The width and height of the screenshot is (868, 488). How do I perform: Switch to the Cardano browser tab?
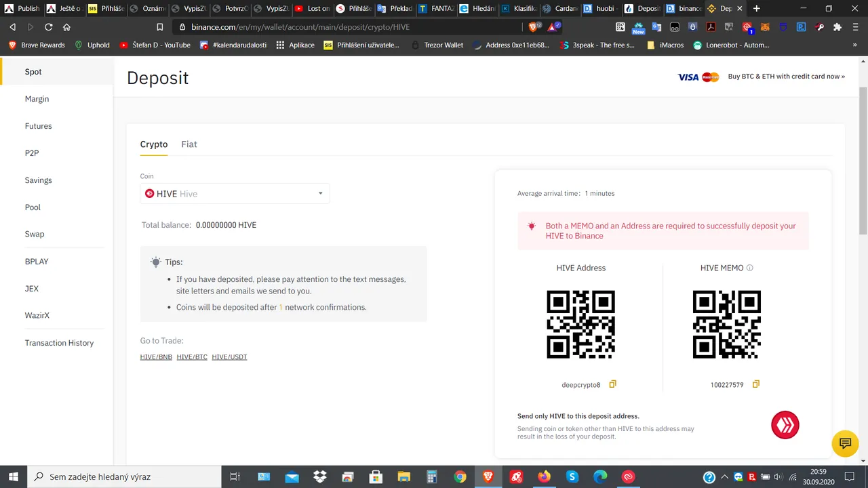559,8
